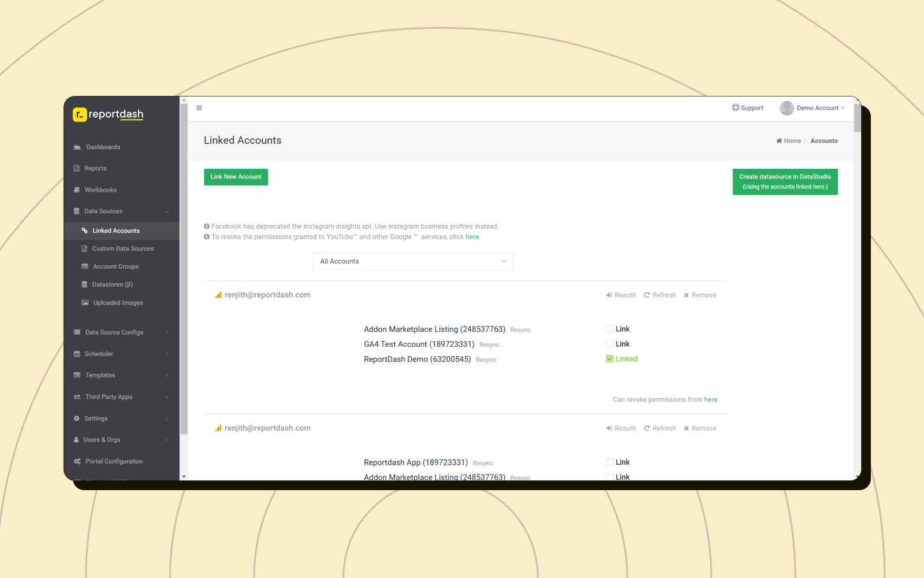924x578 pixels.
Task: Check Link for Addon Marketplace Listing in the first account
Action: tap(610, 329)
